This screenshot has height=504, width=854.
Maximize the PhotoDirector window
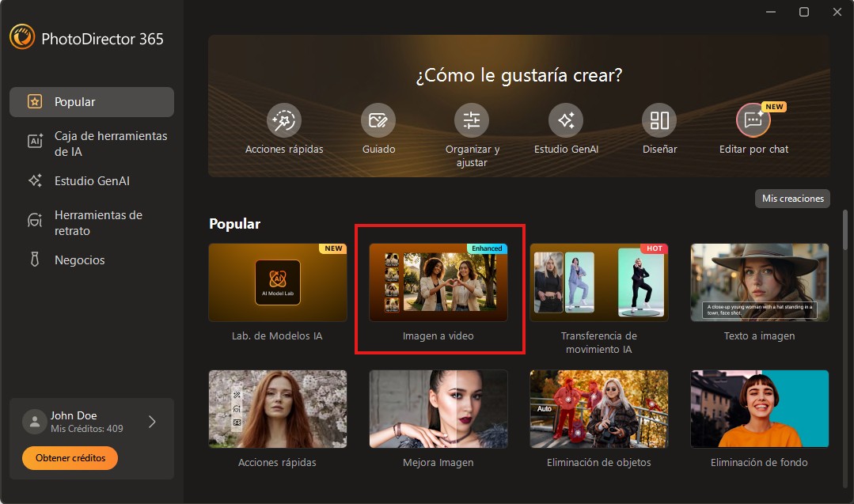click(804, 12)
